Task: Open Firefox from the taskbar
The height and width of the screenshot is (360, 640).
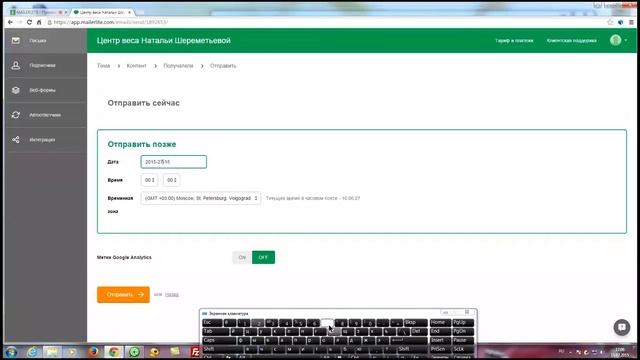Action: coord(93,352)
